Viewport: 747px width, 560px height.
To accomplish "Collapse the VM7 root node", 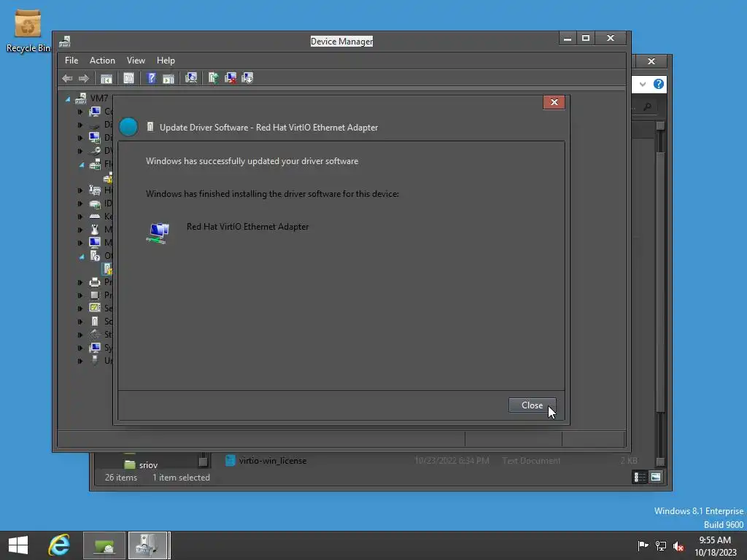I will [68, 99].
